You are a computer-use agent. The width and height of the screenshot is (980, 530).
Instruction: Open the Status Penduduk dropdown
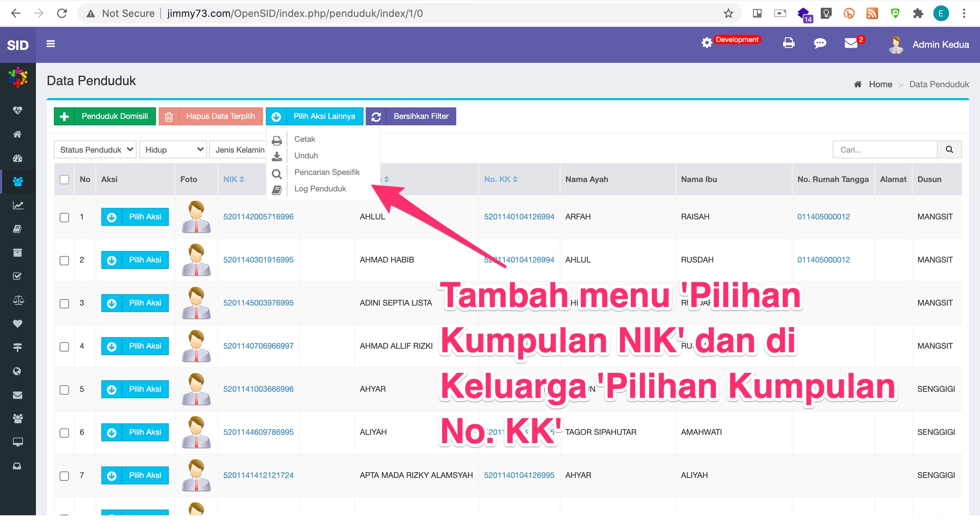[x=95, y=149]
